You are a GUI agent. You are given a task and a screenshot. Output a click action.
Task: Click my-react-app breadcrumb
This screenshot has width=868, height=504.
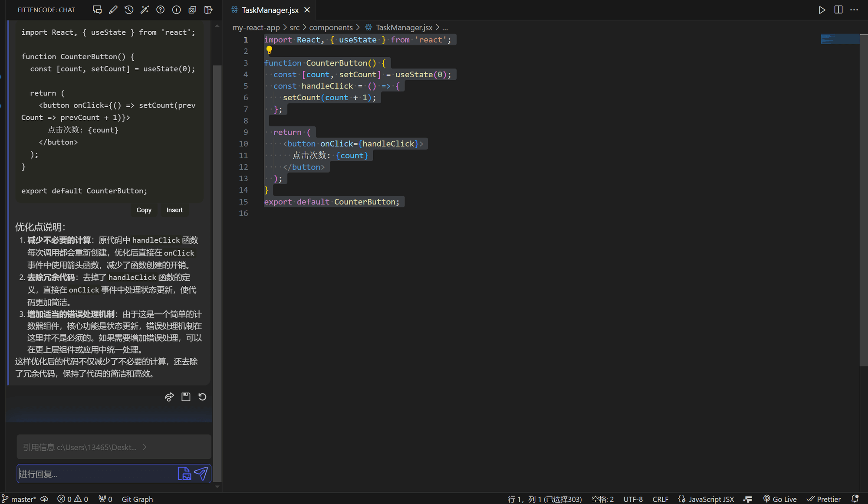(x=256, y=27)
